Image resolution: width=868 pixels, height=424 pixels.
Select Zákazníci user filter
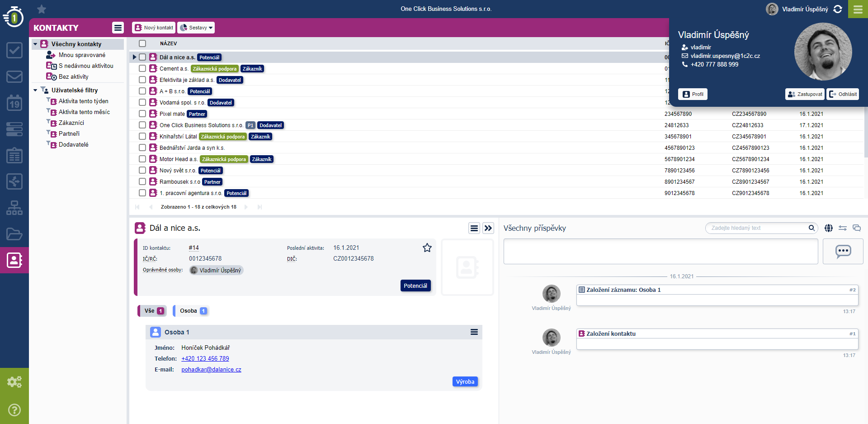[71, 123]
